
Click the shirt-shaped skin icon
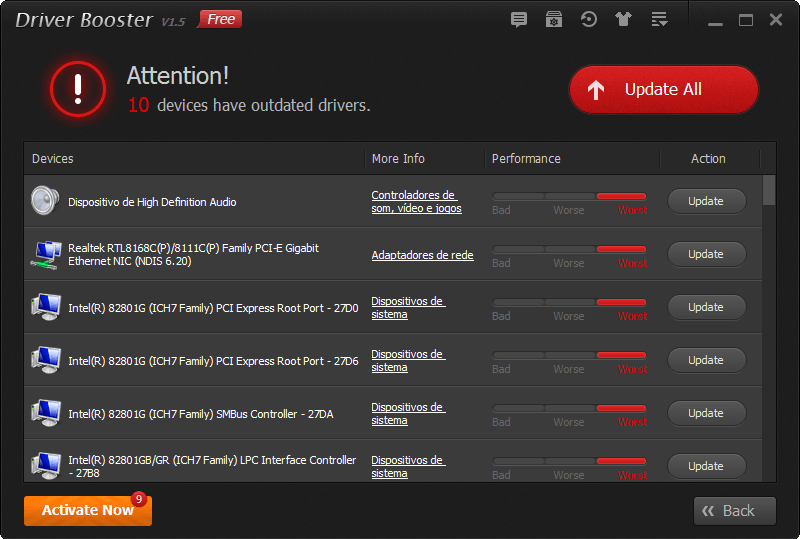pos(624,20)
